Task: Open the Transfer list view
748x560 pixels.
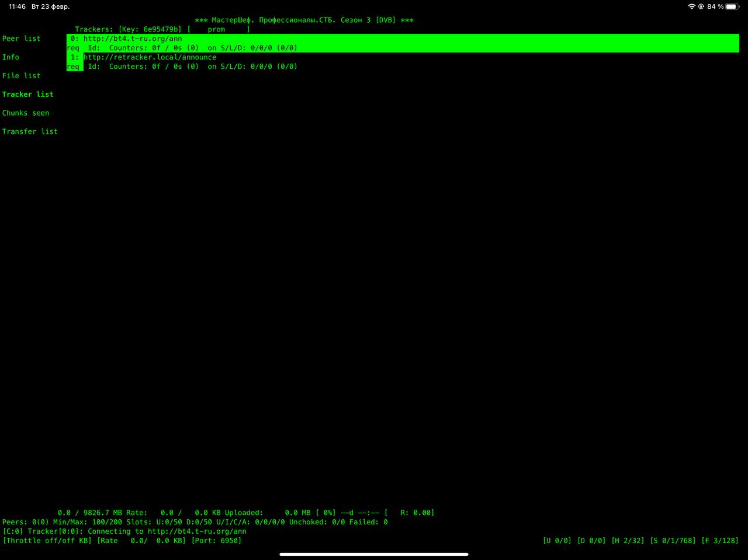Action: 30,132
